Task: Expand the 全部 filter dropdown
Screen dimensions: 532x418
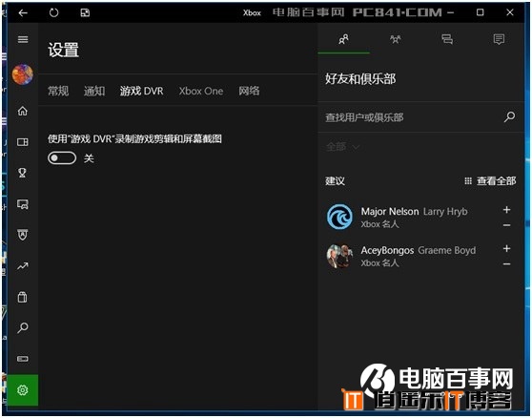Action: (342, 147)
